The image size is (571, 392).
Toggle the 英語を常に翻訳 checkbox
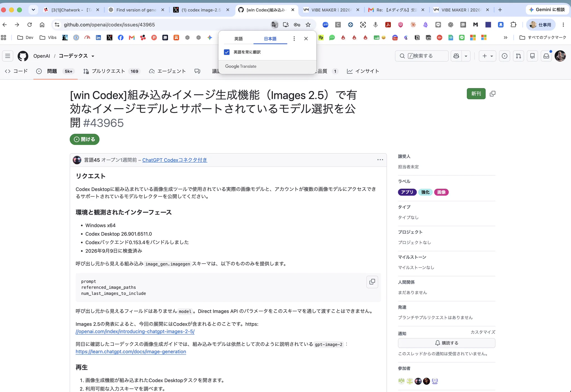point(227,52)
